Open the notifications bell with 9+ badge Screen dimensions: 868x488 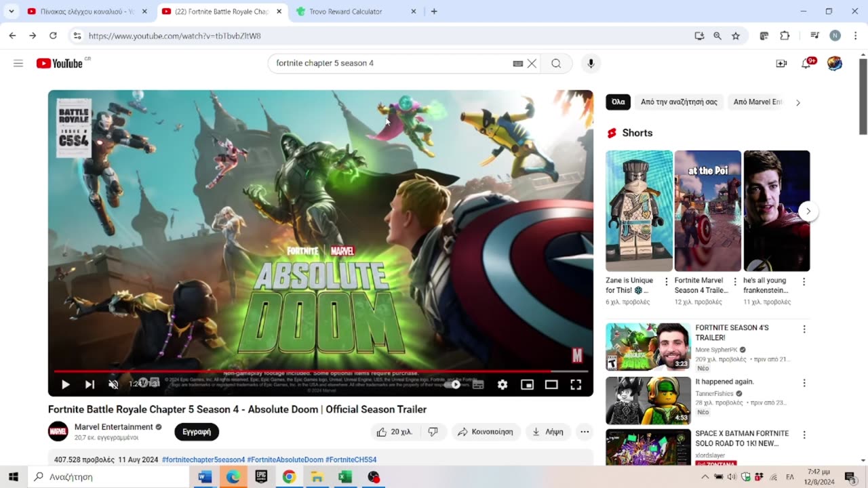tap(806, 63)
